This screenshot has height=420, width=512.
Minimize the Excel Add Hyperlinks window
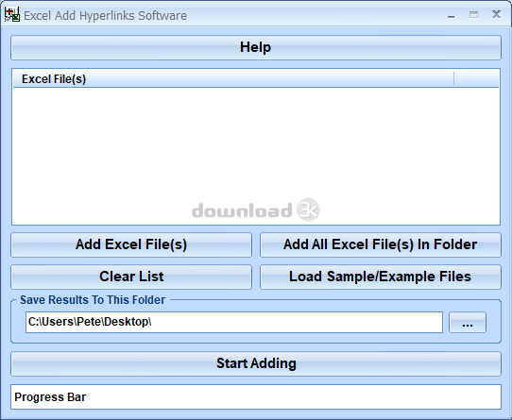point(451,15)
